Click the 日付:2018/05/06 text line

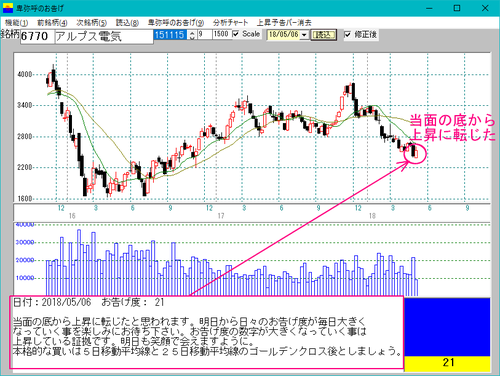point(89,302)
